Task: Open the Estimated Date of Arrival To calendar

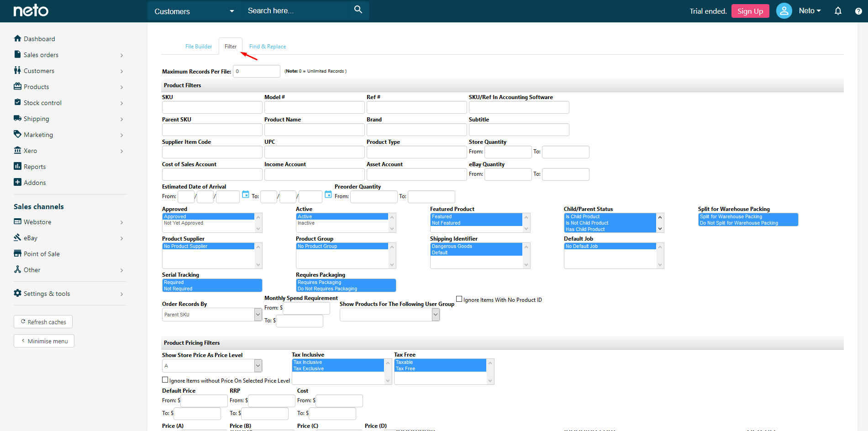Action: tap(328, 194)
